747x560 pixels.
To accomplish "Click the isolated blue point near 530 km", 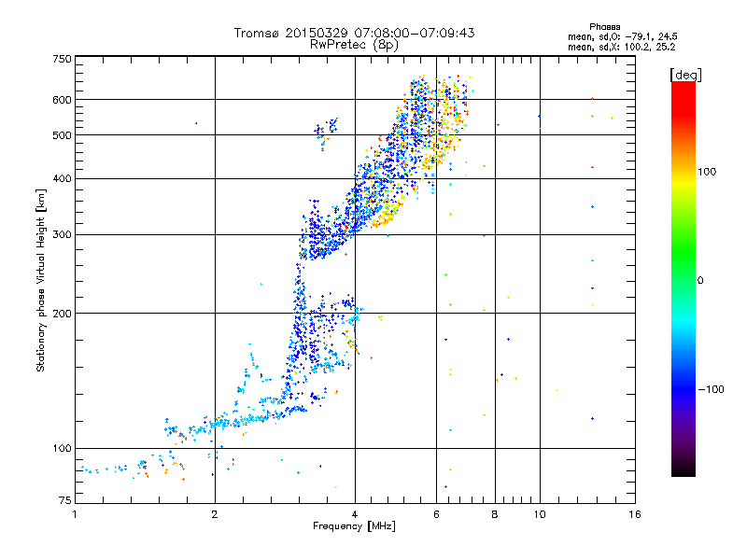I will pyautogui.click(x=196, y=123).
